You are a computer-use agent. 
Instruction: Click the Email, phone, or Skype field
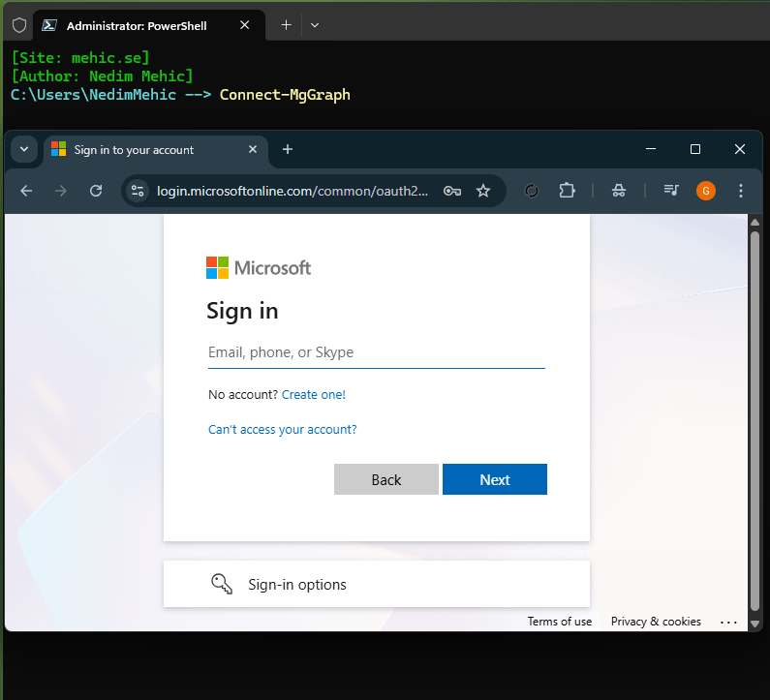[376, 352]
